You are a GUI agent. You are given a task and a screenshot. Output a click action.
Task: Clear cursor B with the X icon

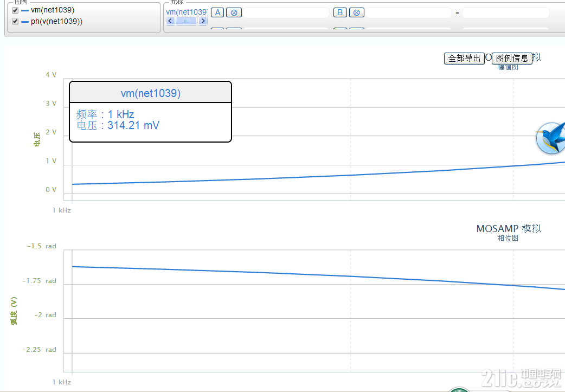coord(356,12)
